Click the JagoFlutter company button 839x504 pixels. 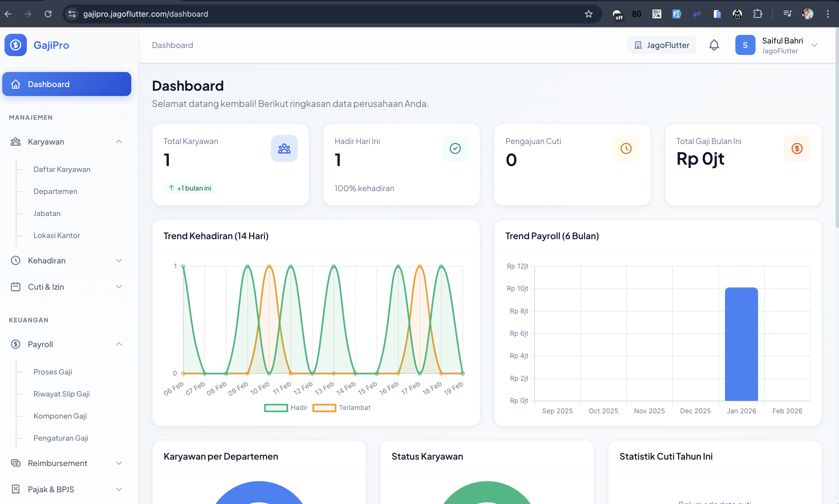(x=661, y=45)
